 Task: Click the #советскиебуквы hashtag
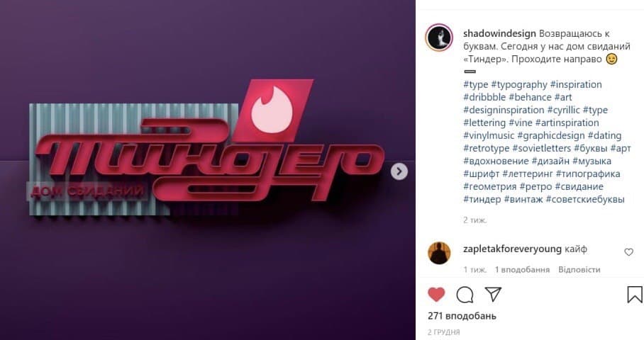click(x=585, y=199)
